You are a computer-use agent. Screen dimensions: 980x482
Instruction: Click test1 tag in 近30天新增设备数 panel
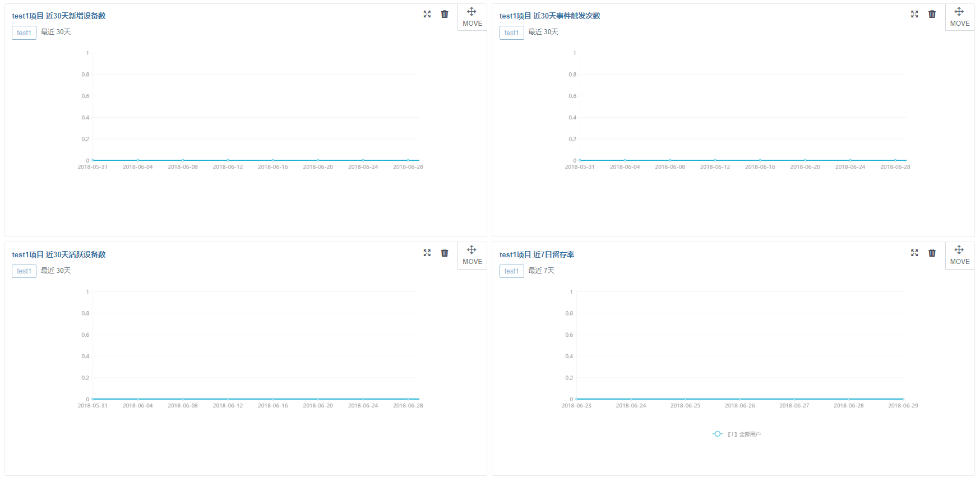(24, 33)
